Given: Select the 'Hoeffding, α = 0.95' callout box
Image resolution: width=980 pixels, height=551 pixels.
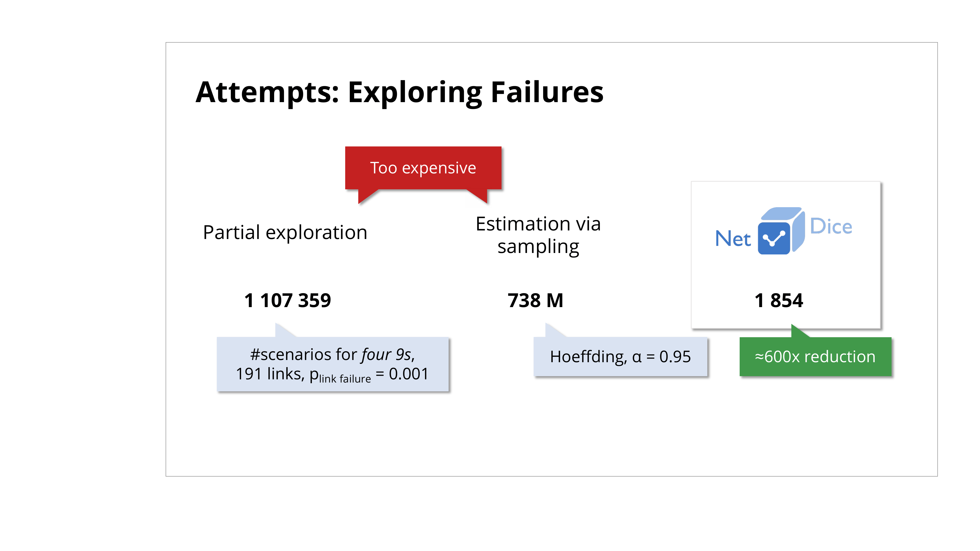Looking at the screenshot, I should 620,357.
